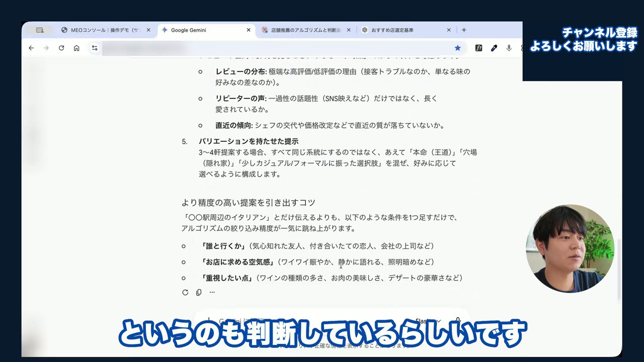Click the heading より精度の高い提案を引き出すコツ
This screenshot has height=362, width=644.
point(249,203)
